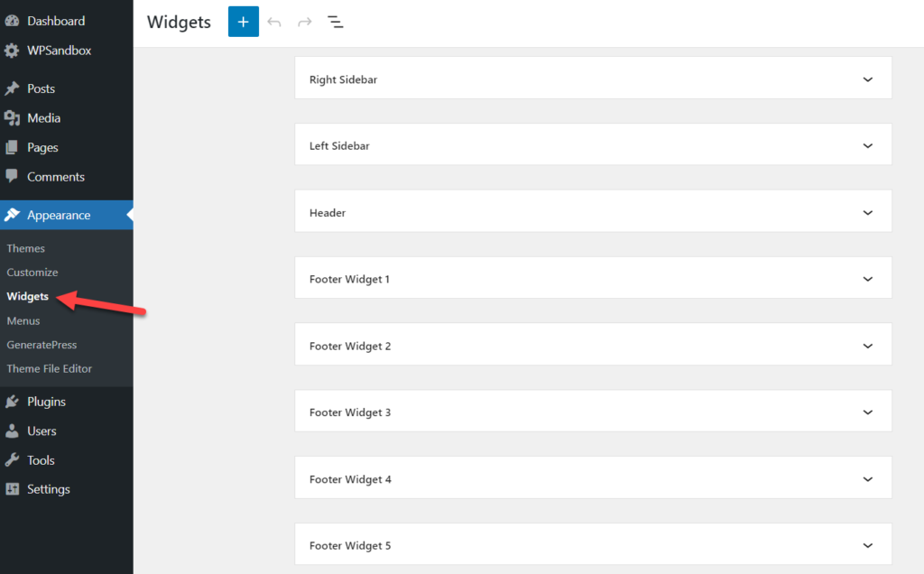
Task: Expand the Header widget area chevron
Action: [867, 213]
